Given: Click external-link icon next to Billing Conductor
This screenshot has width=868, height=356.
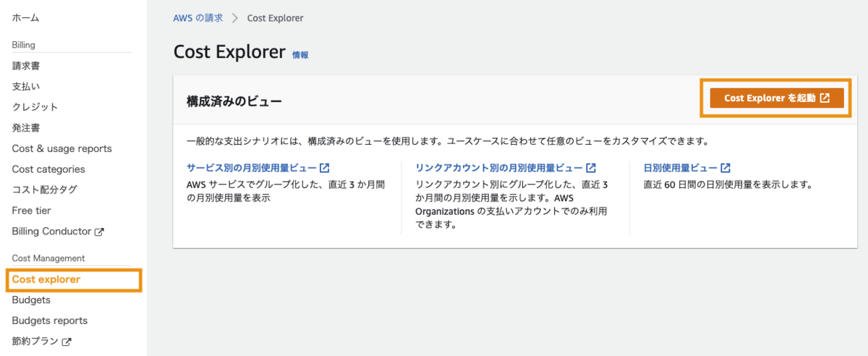Looking at the screenshot, I should tap(100, 232).
